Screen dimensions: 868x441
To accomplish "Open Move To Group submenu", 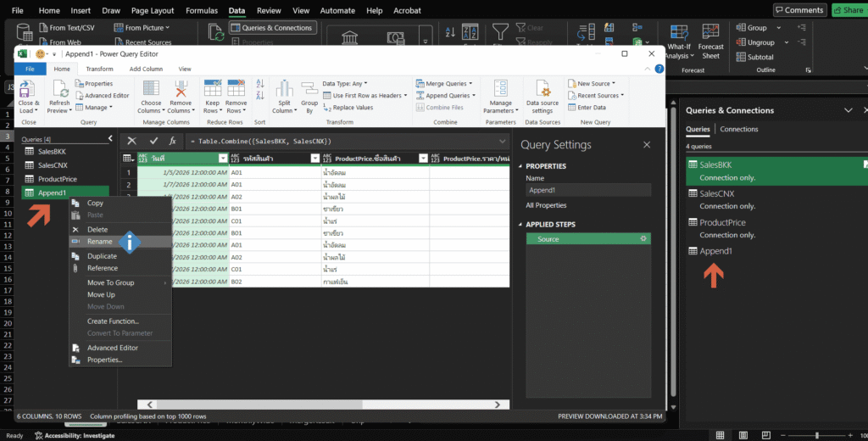I will click(120, 282).
